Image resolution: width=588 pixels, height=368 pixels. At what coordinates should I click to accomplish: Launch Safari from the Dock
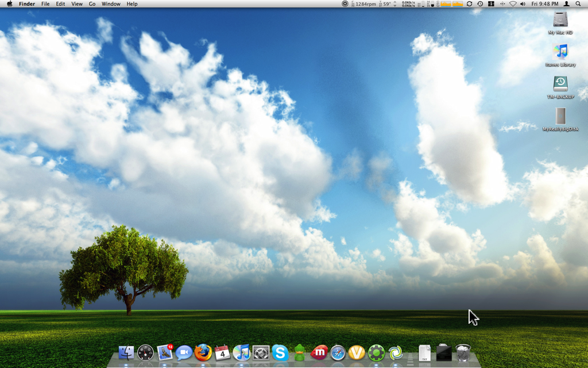click(338, 353)
